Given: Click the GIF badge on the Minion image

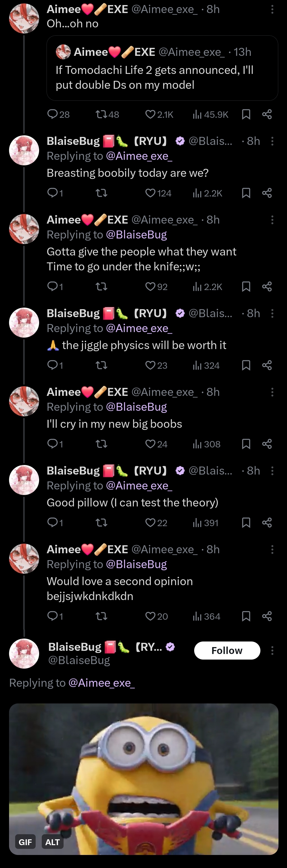Looking at the screenshot, I should pos(25,842).
